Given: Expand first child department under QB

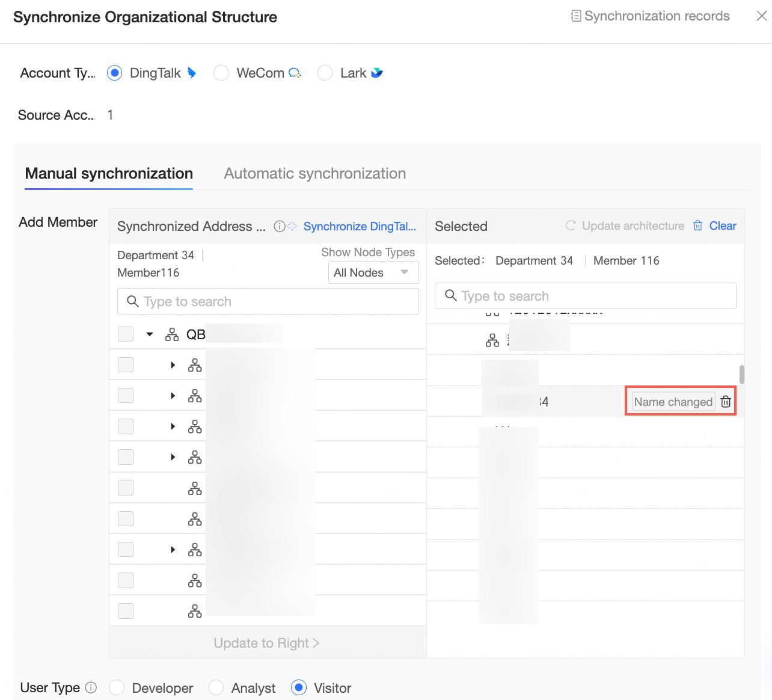Looking at the screenshot, I should (x=173, y=365).
